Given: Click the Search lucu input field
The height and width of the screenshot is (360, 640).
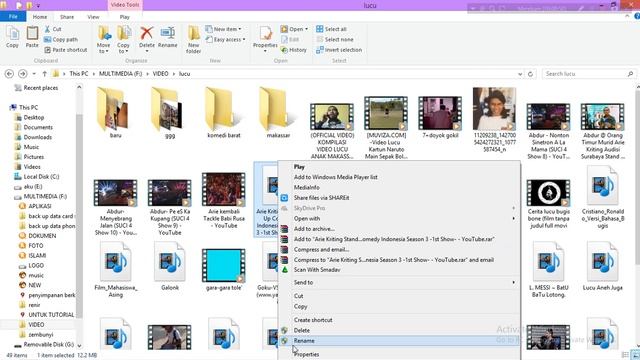Looking at the screenshot, I should [x=589, y=74].
